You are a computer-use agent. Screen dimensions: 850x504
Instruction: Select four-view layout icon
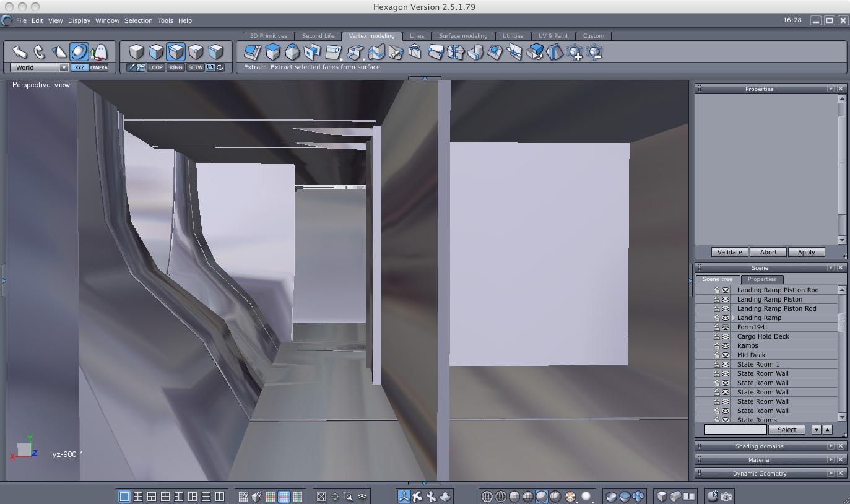point(138,497)
